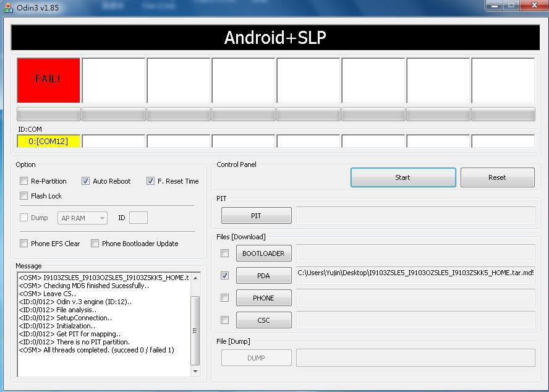The height and width of the screenshot is (392, 549).
Task: Click the 'Initialzation..' log line
Action: 57,326
